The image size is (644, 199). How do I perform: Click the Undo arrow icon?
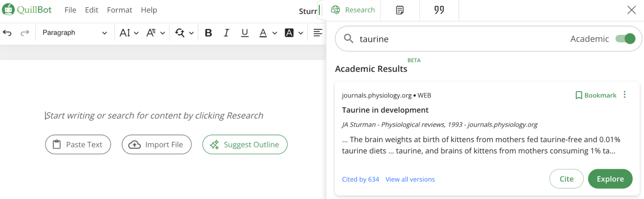[x=7, y=33]
